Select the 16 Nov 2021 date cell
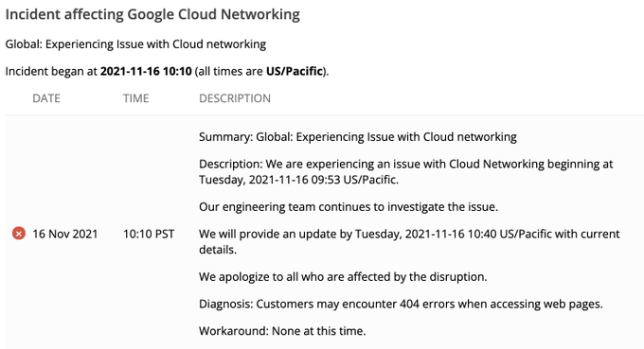The width and height of the screenshot is (644, 349). 65,234
